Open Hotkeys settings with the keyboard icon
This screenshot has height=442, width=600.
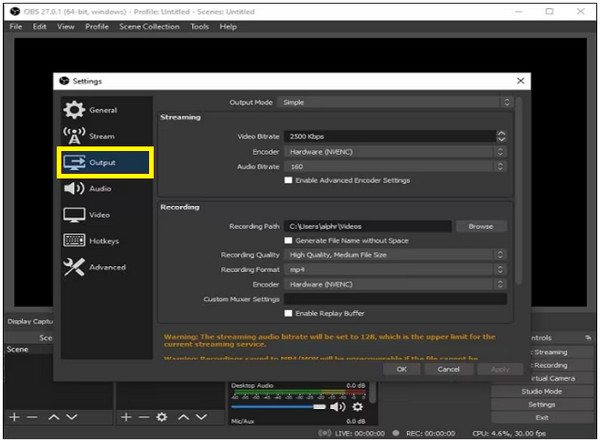coord(74,241)
